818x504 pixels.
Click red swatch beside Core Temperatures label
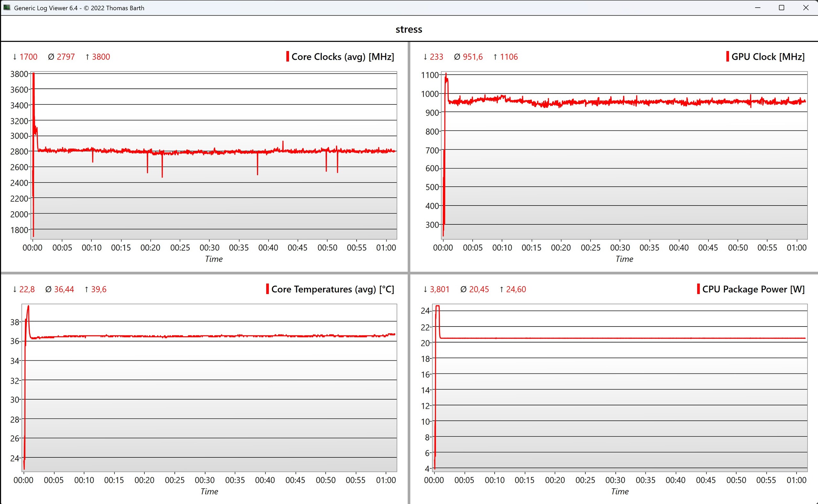pyautogui.click(x=267, y=289)
